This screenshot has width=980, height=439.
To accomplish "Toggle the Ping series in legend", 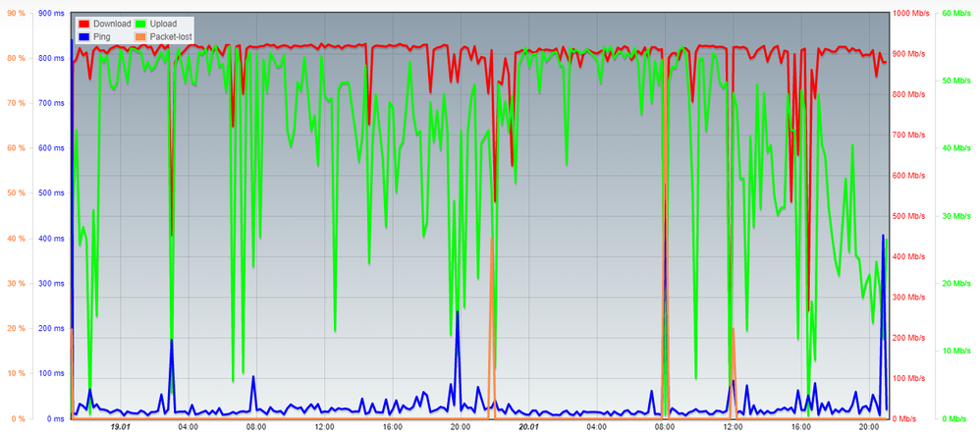I will [95, 37].
